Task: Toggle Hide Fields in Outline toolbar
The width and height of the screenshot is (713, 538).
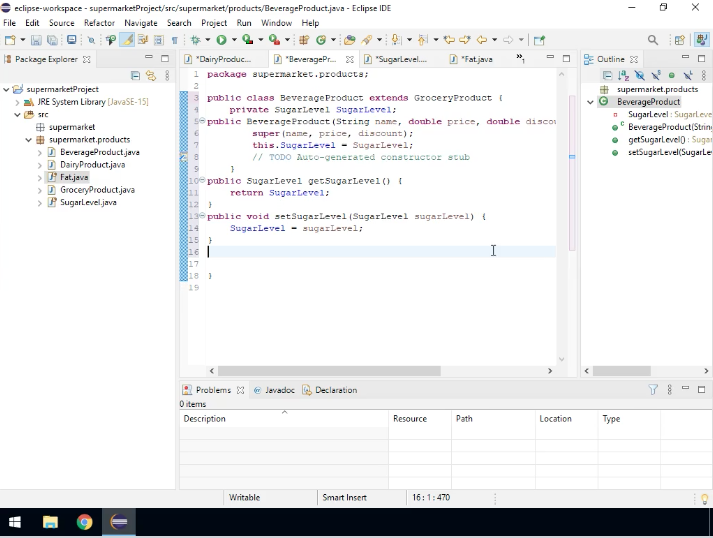Action: 640,75
